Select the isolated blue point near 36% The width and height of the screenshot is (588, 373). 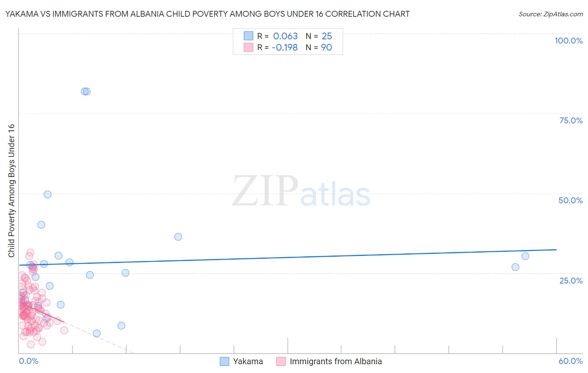click(x=178, y=237)
